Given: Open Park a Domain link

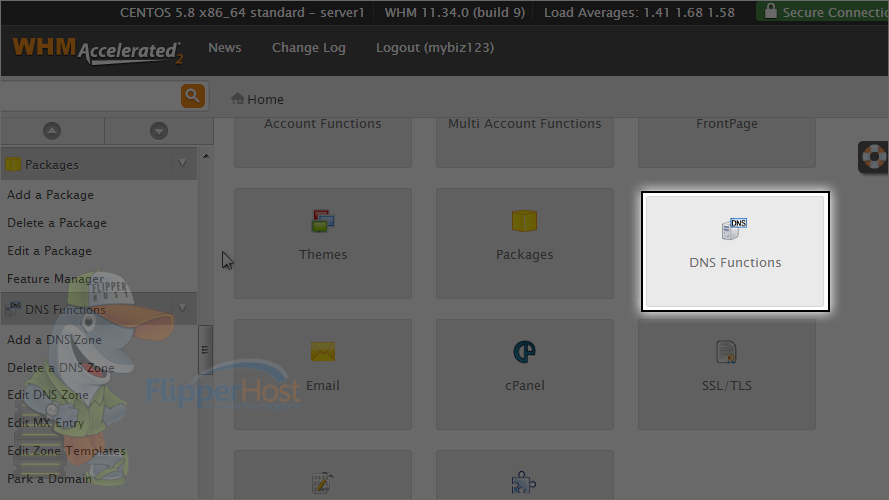Looking at the screenshot, I should 49,478.
